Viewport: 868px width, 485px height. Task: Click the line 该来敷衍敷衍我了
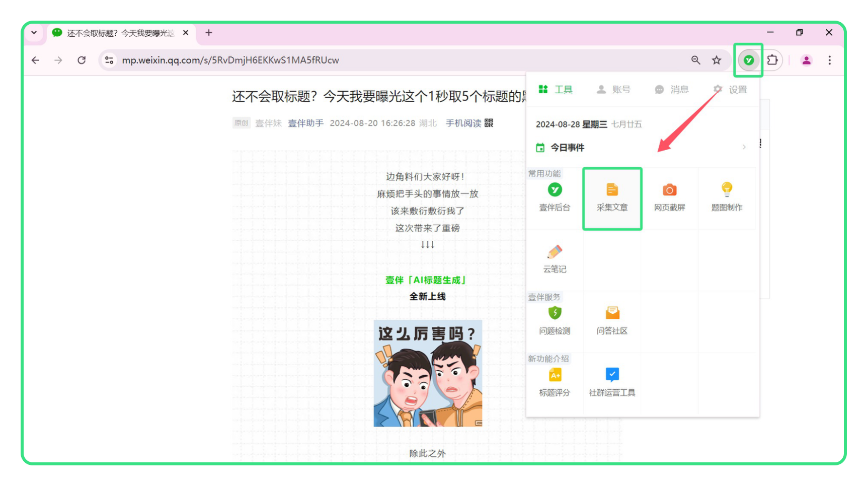tap(427, 211)
